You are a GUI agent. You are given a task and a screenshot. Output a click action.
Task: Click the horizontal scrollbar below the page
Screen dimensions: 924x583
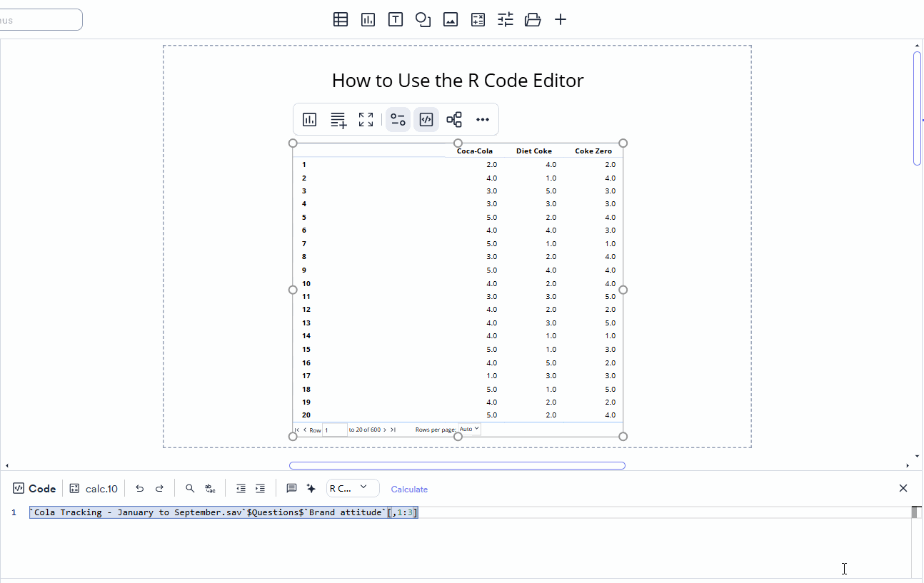coord(457,466)
